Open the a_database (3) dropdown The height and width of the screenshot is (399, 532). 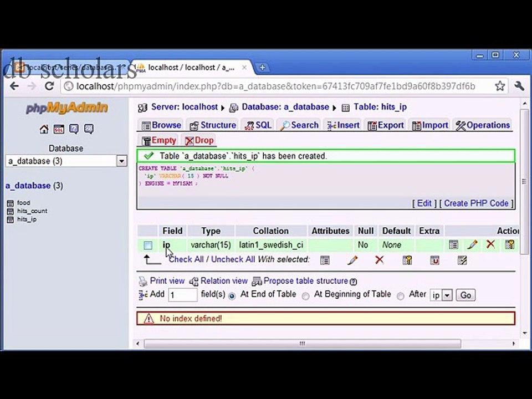click(66, 161)
